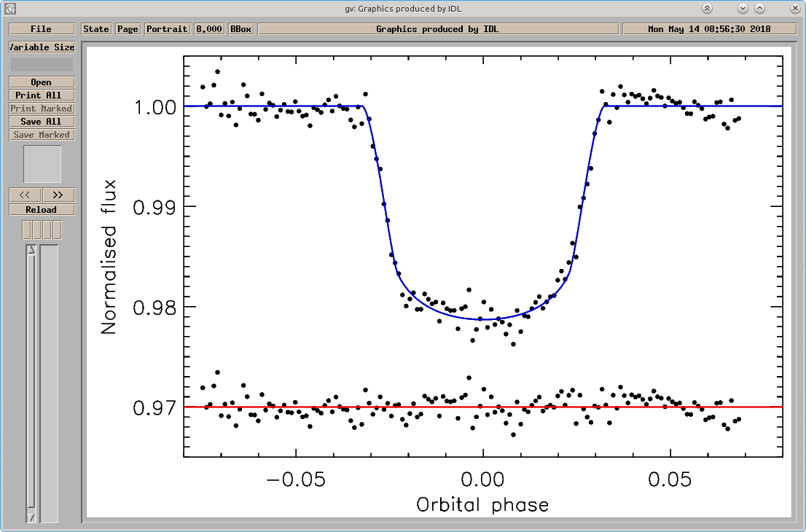Change the Portrait orientation setting
This screenshot has width=806, height=532.
click(x=167, y=28)
